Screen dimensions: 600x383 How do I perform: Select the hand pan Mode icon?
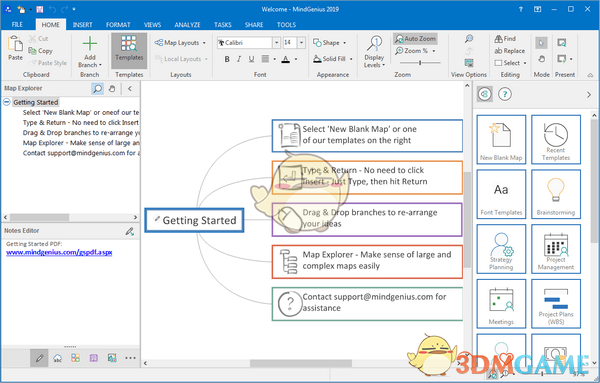(541, 59)
